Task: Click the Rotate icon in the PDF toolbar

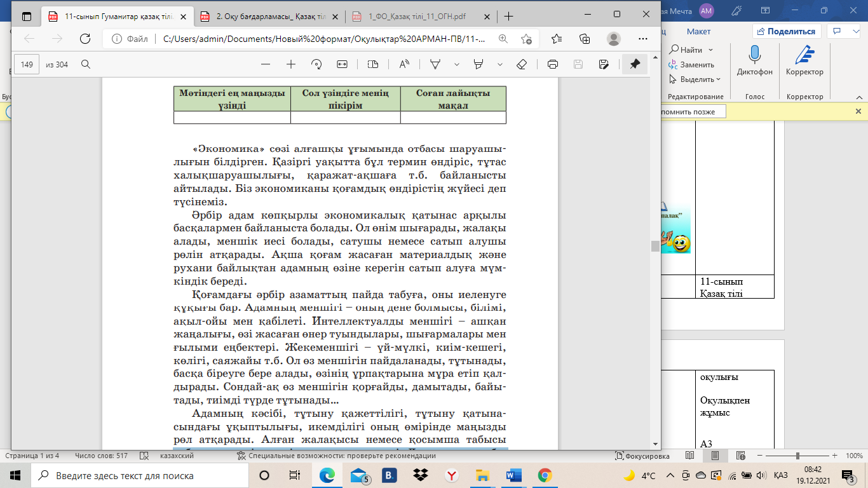Action: pos(316,64)
